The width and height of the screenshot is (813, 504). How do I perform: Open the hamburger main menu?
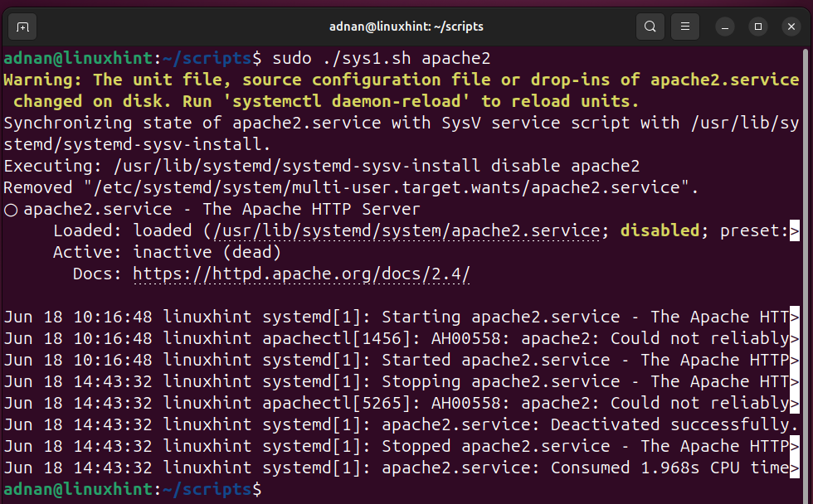coord(684,27)
